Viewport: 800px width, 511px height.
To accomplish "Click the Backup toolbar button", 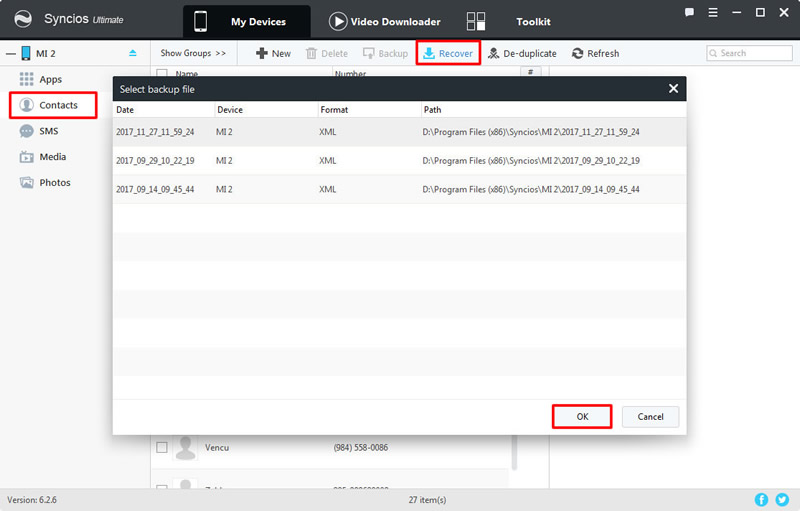I will pyautogui.click(x=385, y=54).
